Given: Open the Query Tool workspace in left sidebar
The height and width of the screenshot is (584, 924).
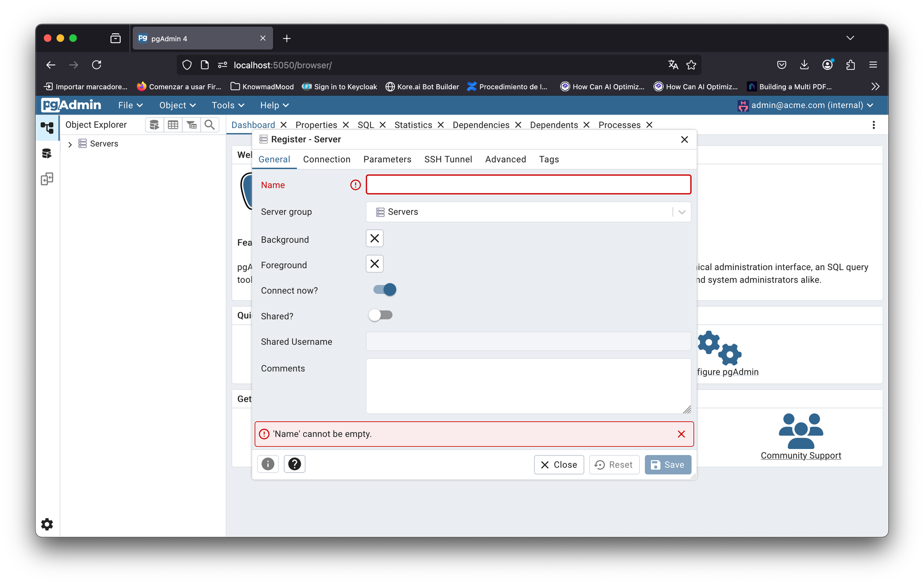Looking at the screenshot, I should (x=47, y=154).
